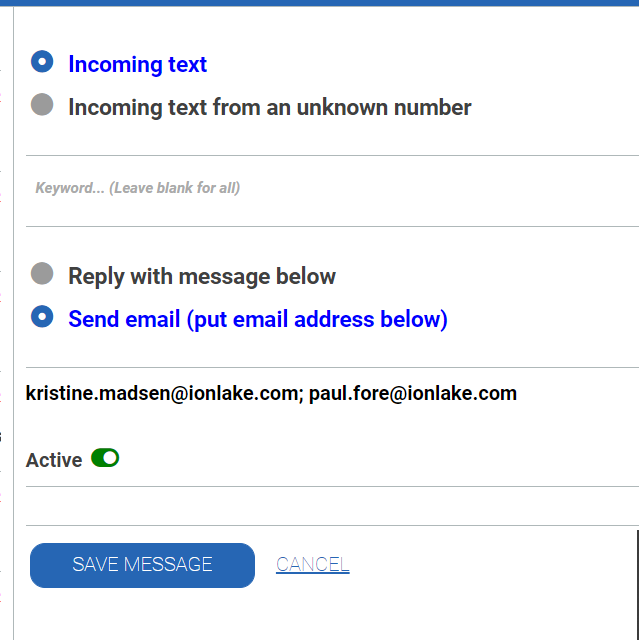
Task: Select the 'Send email' radio button
Action: 42,316
